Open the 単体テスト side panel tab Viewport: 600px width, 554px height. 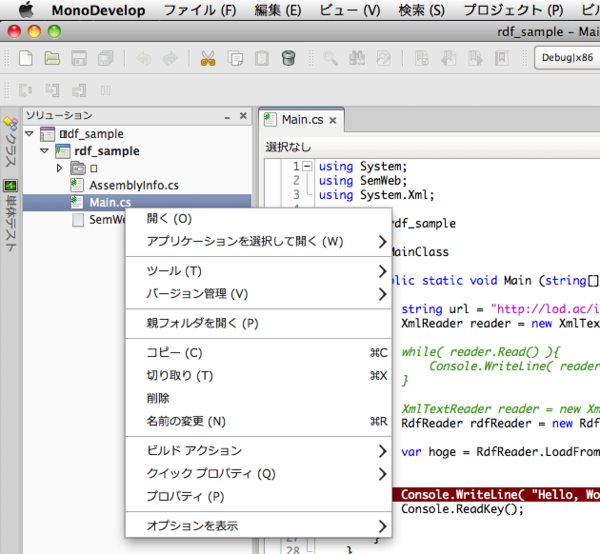[10, 215]
